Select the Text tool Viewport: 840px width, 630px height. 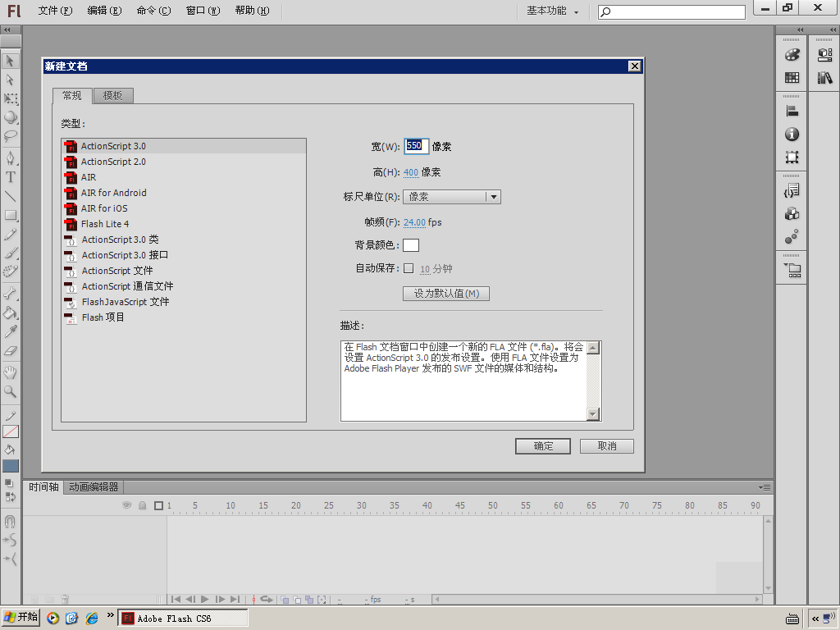pos(10,177)
